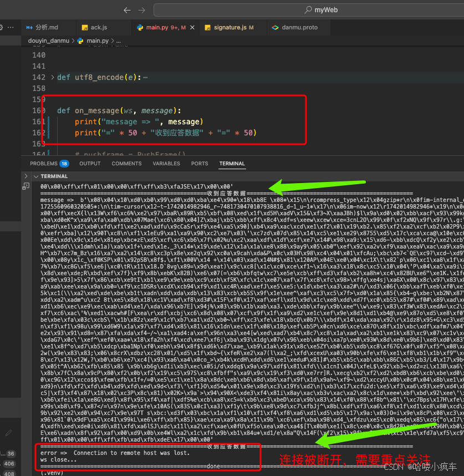Select the TERMINAL panel tab
This screenshot has height=476, width=464.
pos(232,164)
